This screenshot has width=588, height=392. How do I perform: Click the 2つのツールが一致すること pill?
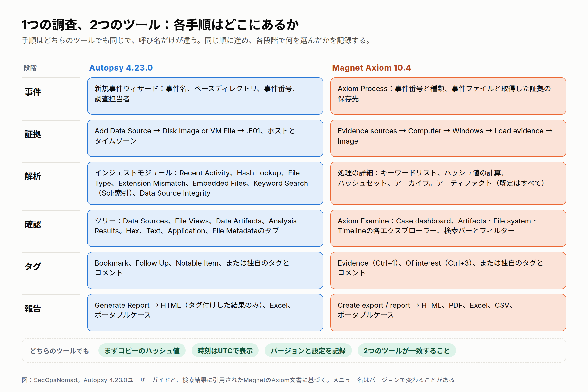point(407,351)
